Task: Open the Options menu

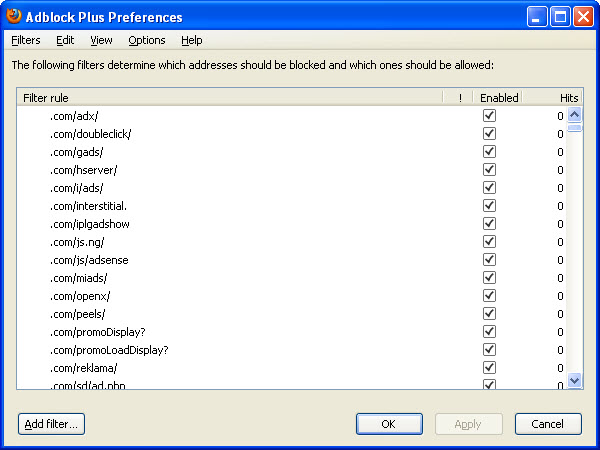Action: [147, 40]
